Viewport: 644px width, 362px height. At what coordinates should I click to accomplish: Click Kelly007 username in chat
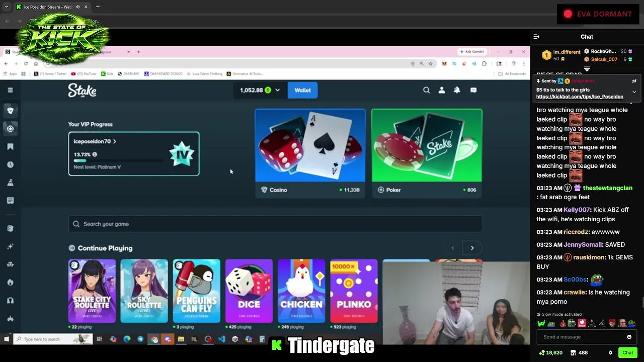point(577,210)
